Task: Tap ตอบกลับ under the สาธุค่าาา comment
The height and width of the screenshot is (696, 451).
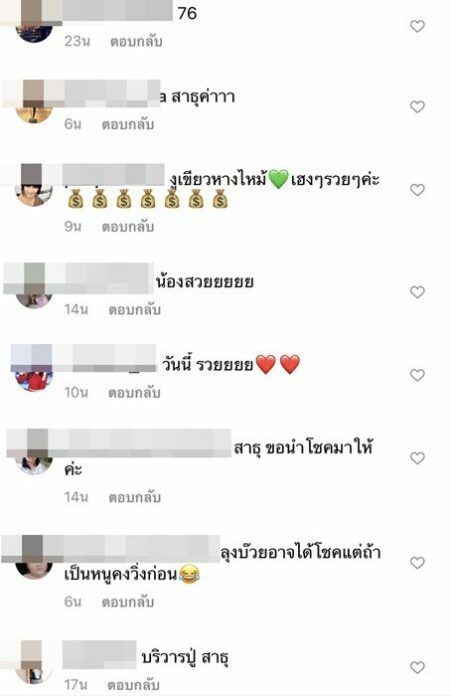Action: (128, 125)
